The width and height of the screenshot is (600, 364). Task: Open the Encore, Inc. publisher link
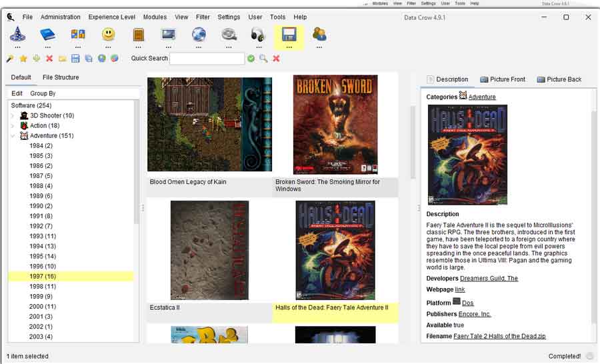pos(475,314)
